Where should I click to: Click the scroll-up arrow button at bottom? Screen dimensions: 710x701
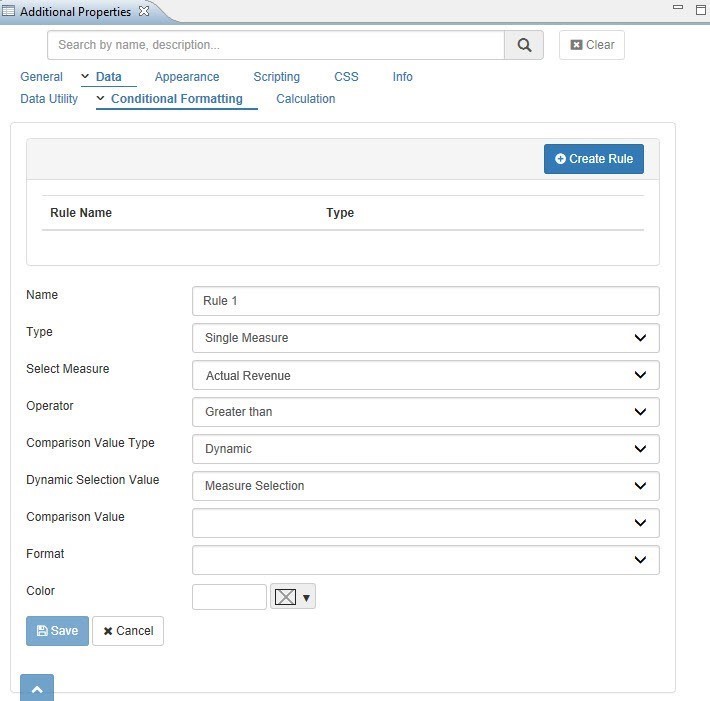pyautogui.click(x=36, y=688)
